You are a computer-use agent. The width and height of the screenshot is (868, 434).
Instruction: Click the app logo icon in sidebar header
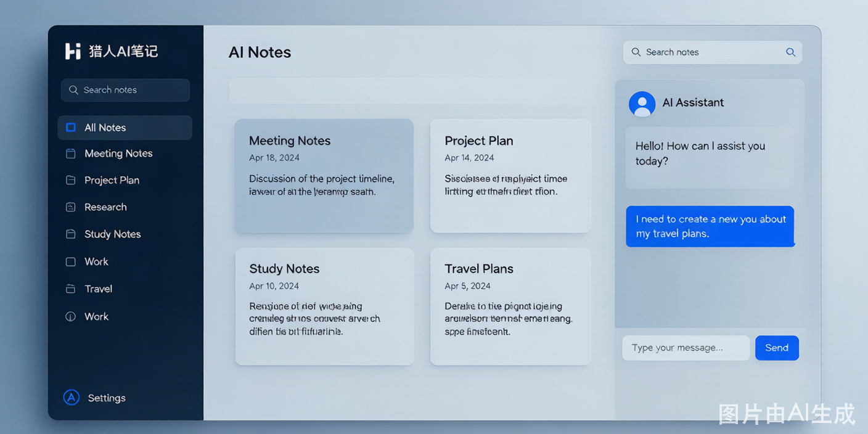73,51
